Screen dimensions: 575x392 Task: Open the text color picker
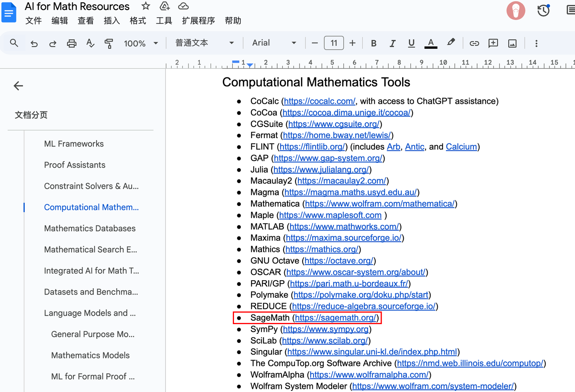click(x=430, y=43)
